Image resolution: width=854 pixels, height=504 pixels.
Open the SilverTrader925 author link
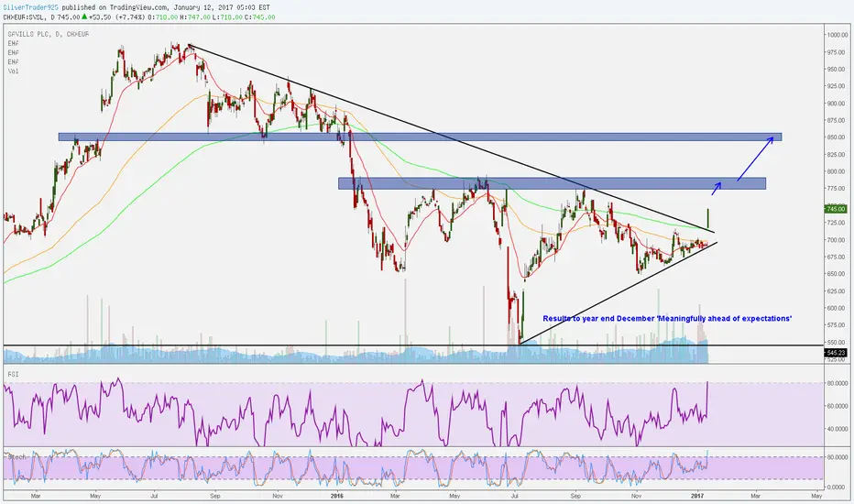(30, 7)
